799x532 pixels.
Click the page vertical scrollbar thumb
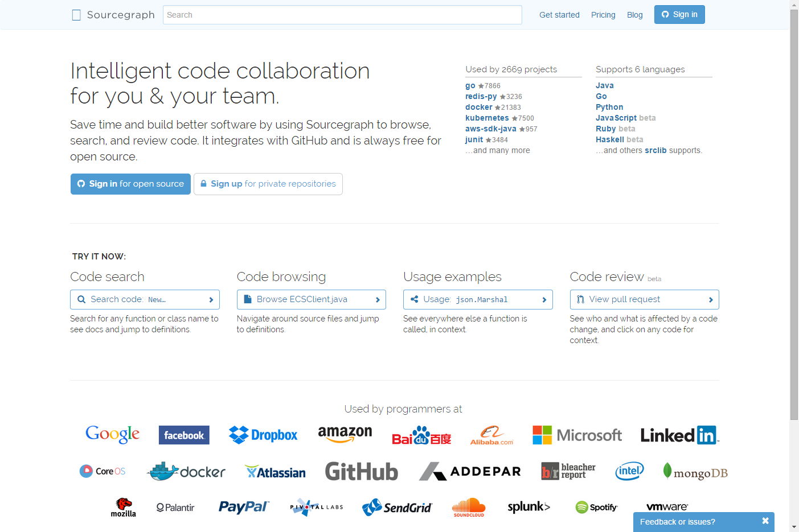[794, 215]
